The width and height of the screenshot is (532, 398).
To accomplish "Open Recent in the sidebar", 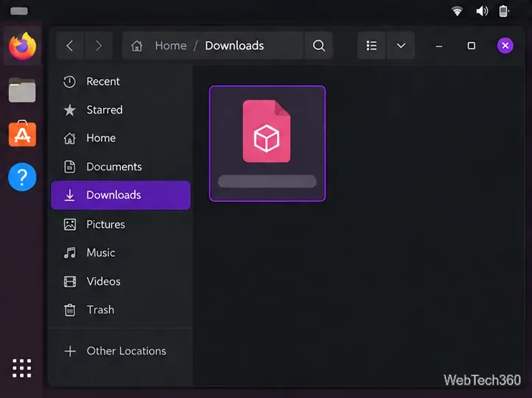I will (120, 81).
